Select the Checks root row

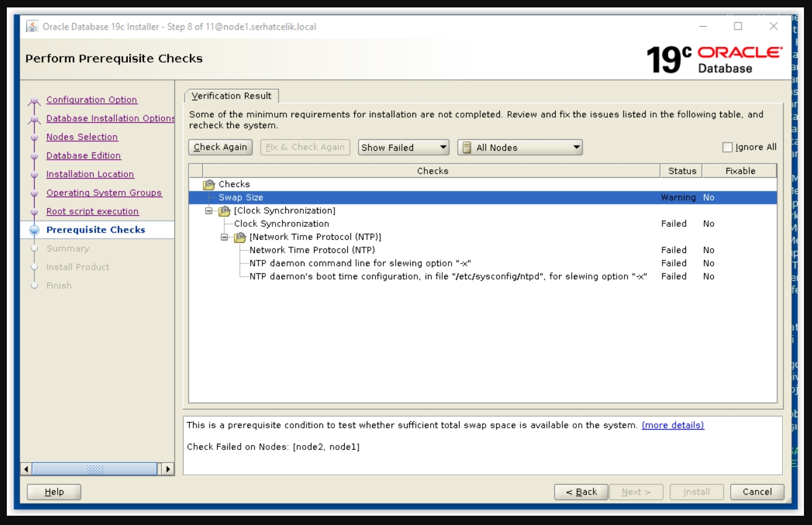coord(483,184)
